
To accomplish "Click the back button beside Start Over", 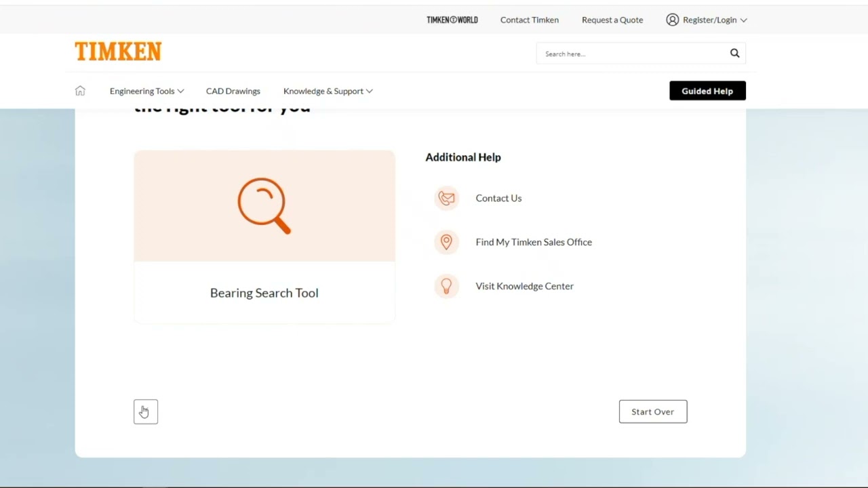I will click(x=146, y=411).
